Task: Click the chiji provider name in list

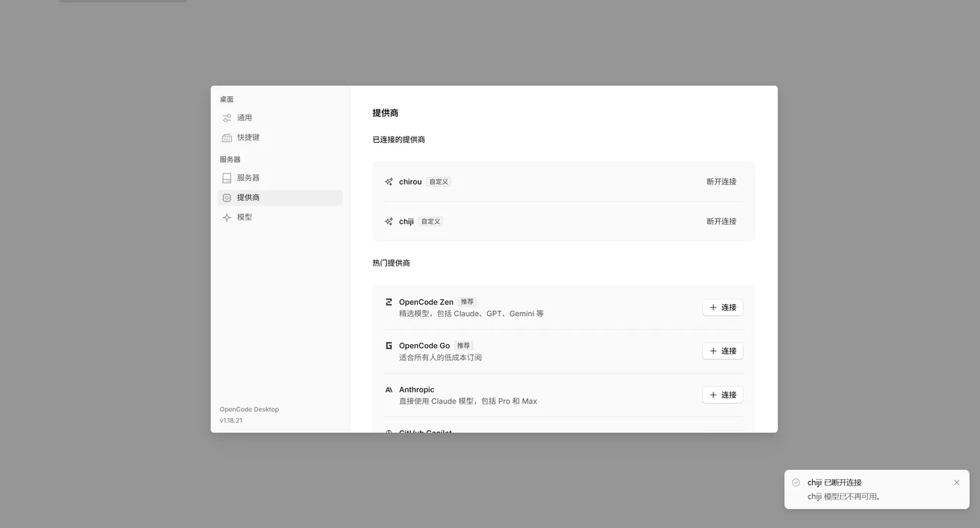Action: click(x=406, y=222)
